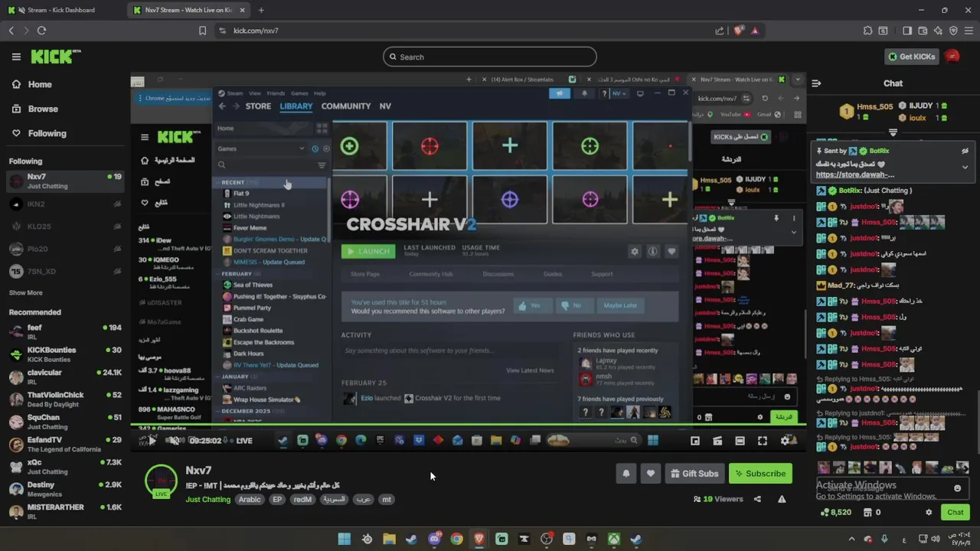Collapse the pinned message chevron

965,167
